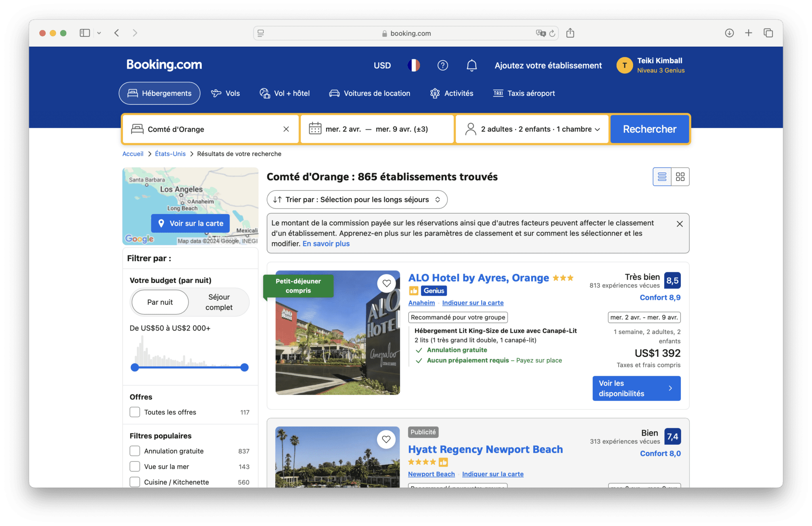This screenshot has width=812, height=526.
Task: Open the Vols tab
Action: (226, 93)
